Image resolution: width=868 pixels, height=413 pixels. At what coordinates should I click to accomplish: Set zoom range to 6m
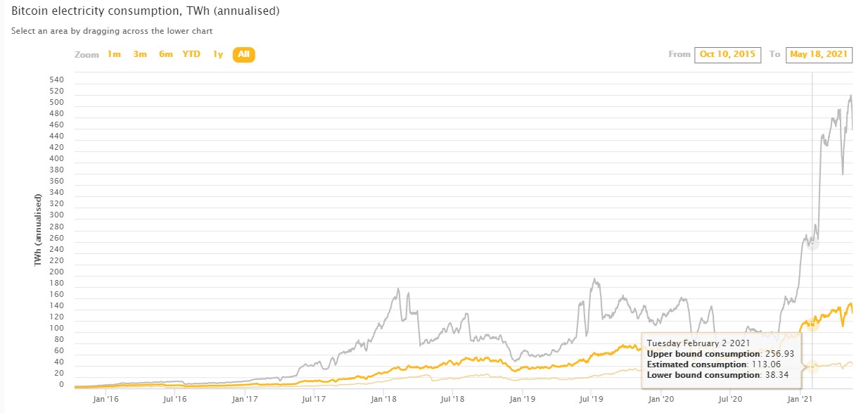tap(166, 54)
